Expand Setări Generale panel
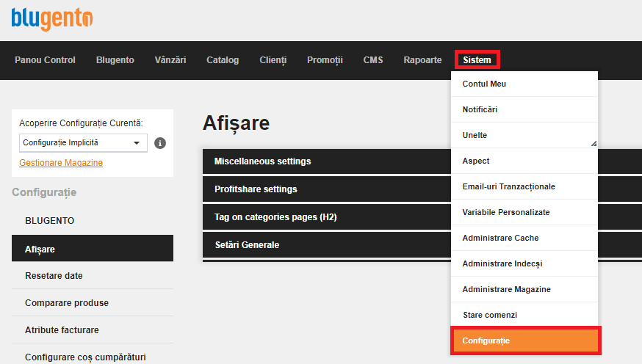This screenshot has width=642, height=364. pyautogui.click(x=327, y=244)
